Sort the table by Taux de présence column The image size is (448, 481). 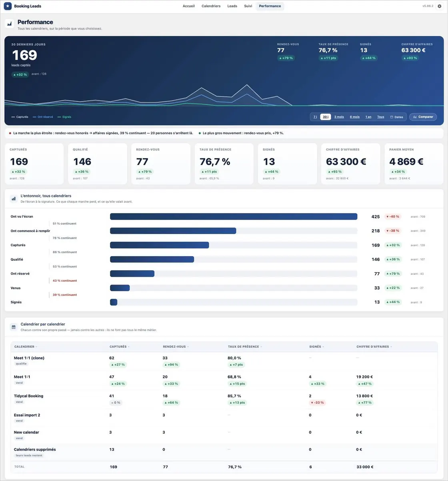pos(245,347)
